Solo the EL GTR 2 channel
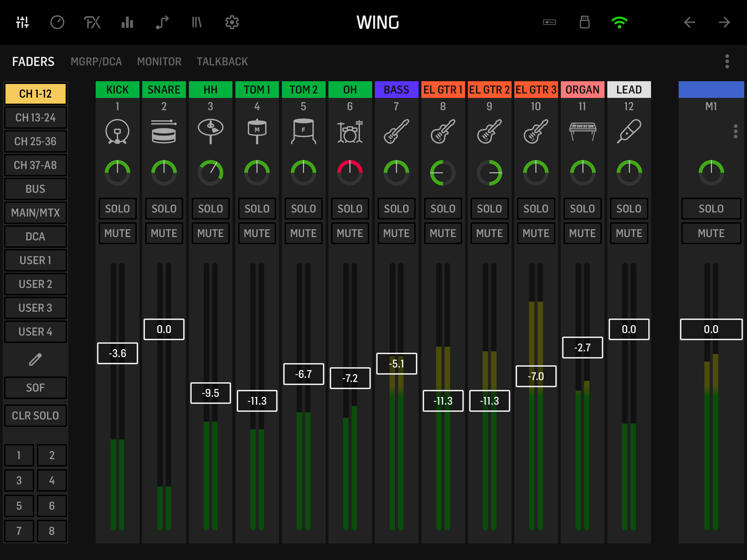The image size is (747, 560). (x=489, y=209)
